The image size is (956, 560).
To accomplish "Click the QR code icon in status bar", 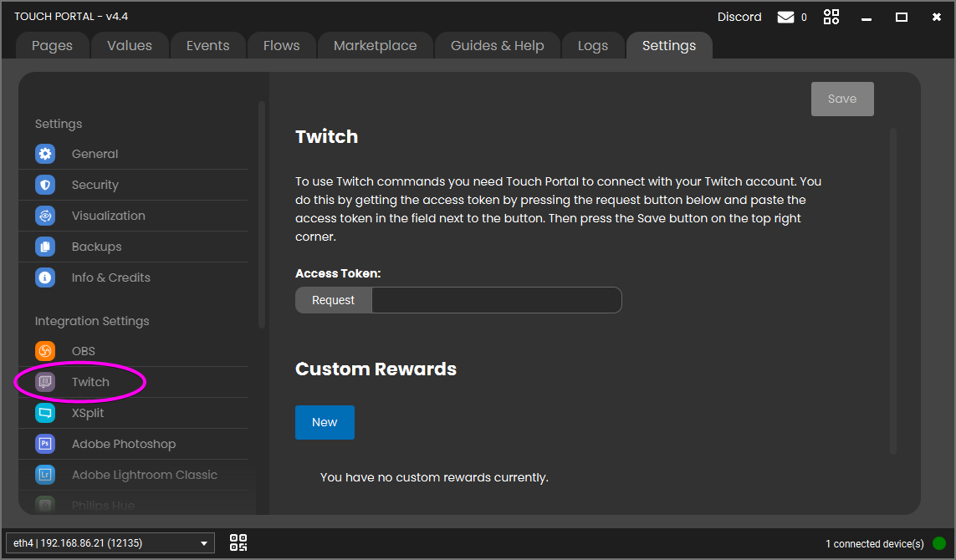I will click(x=238, y=543).
